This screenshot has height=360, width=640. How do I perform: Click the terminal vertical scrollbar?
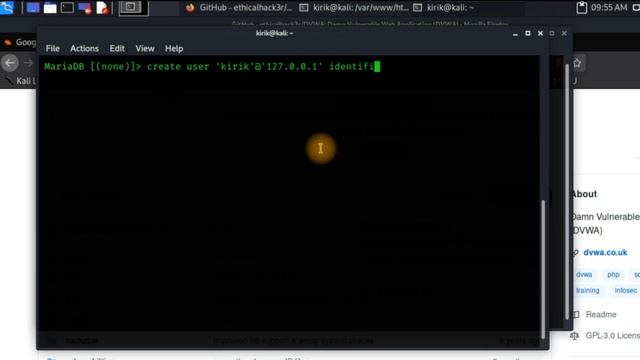pos(543,269)
